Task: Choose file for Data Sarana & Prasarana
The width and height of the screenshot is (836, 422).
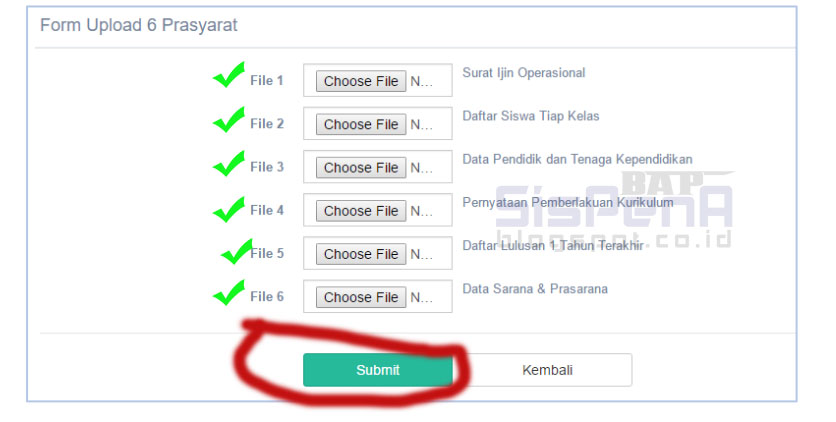Action: pos(361,297)
